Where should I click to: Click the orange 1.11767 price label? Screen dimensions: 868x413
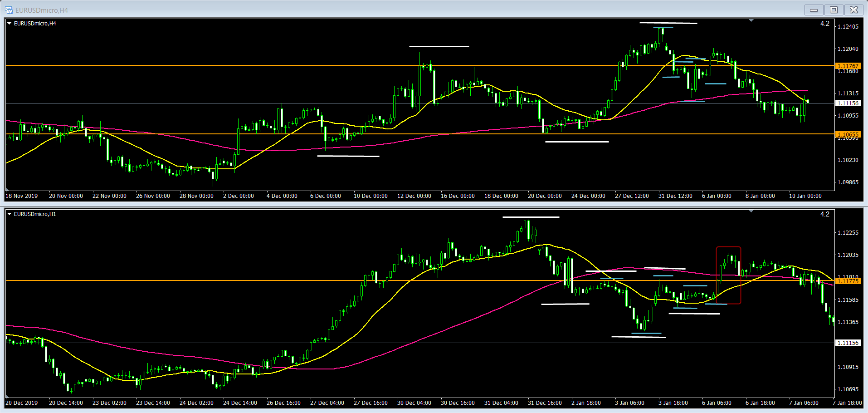[x=848, y=66]
